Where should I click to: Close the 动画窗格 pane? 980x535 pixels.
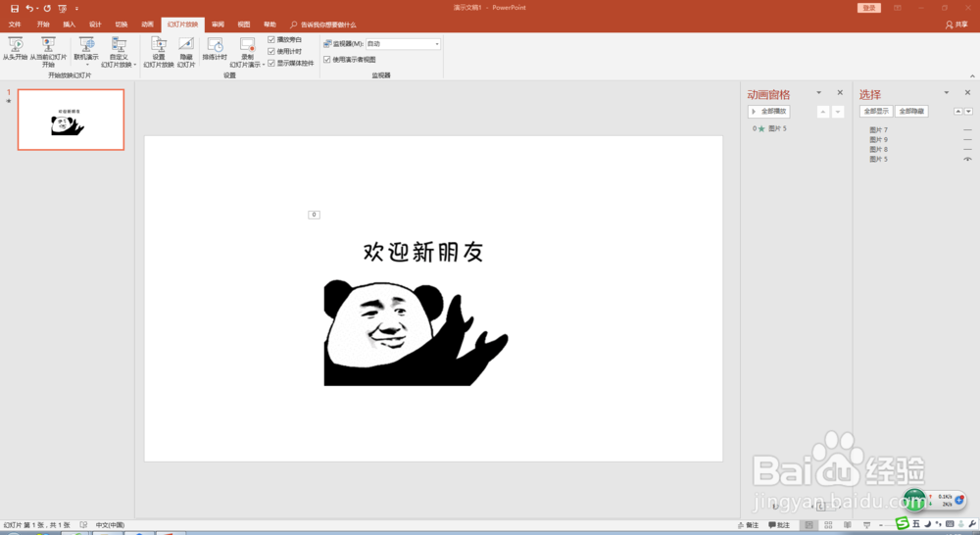coord(840,92)
